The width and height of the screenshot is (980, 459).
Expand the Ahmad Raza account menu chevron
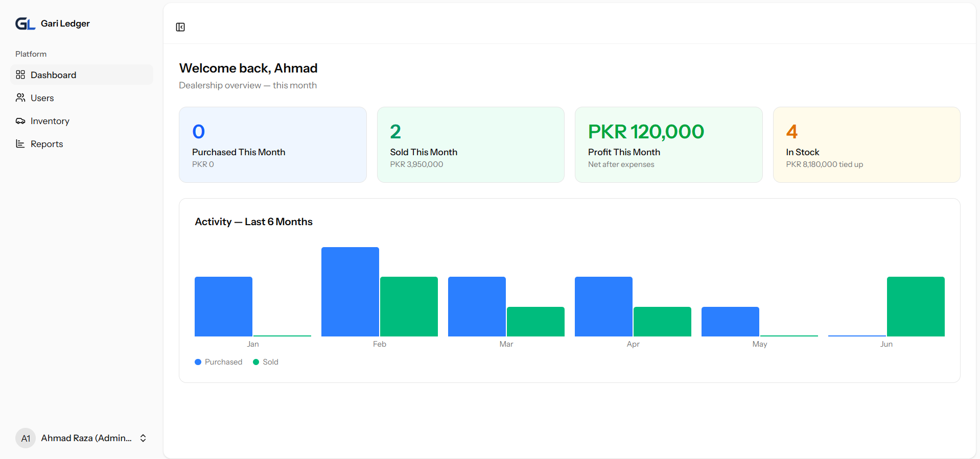[x=143, y=438]
